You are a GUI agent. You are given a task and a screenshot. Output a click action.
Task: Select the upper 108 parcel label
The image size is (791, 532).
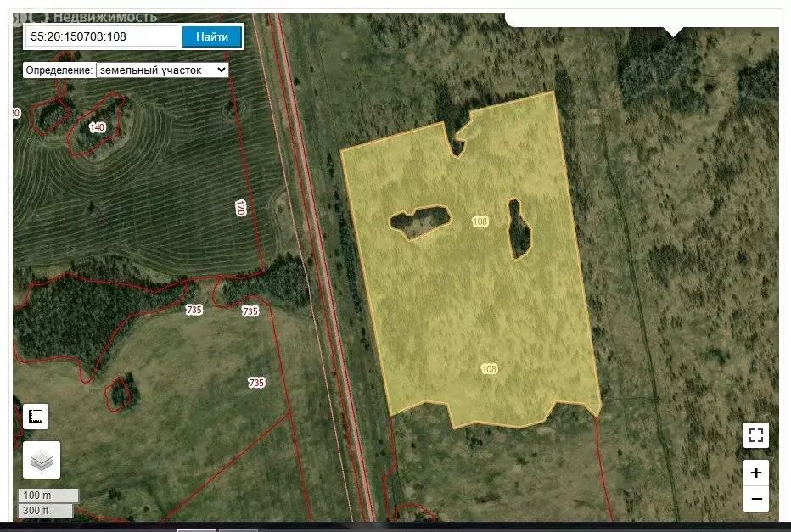480,221
